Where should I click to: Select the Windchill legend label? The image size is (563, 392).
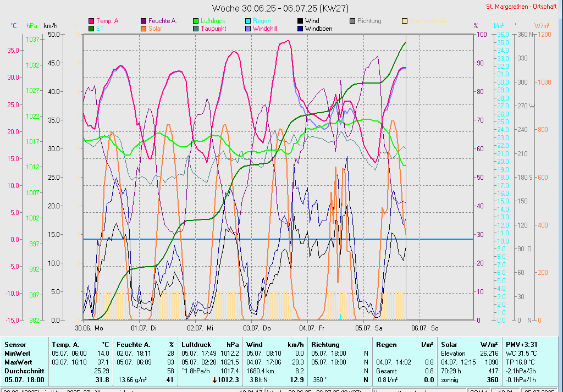[x=264, y=29]
